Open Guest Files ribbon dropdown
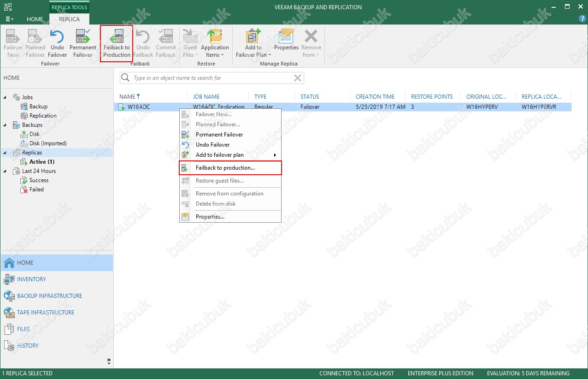Image resolution: width=588 pixels, height=379 pixels. click(190, 43)
